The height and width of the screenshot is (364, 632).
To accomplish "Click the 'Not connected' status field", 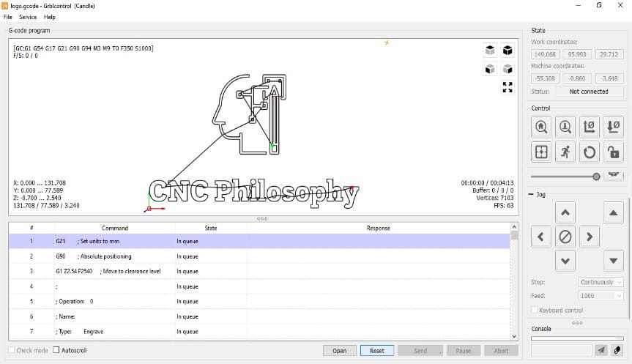I will point(589,92).
